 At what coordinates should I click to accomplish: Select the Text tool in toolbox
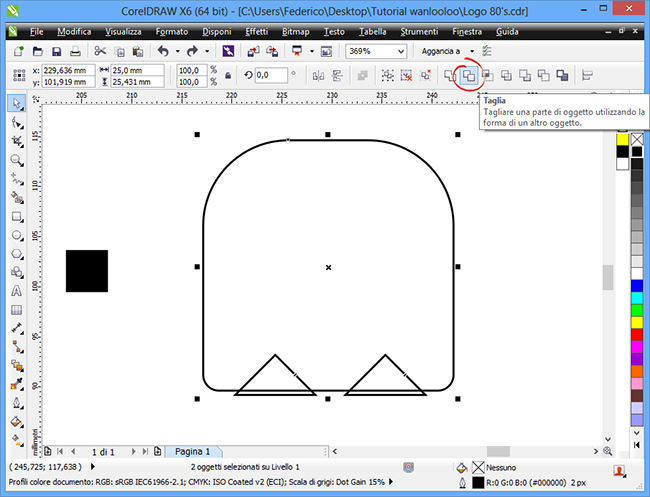click(x=17, y=291)
